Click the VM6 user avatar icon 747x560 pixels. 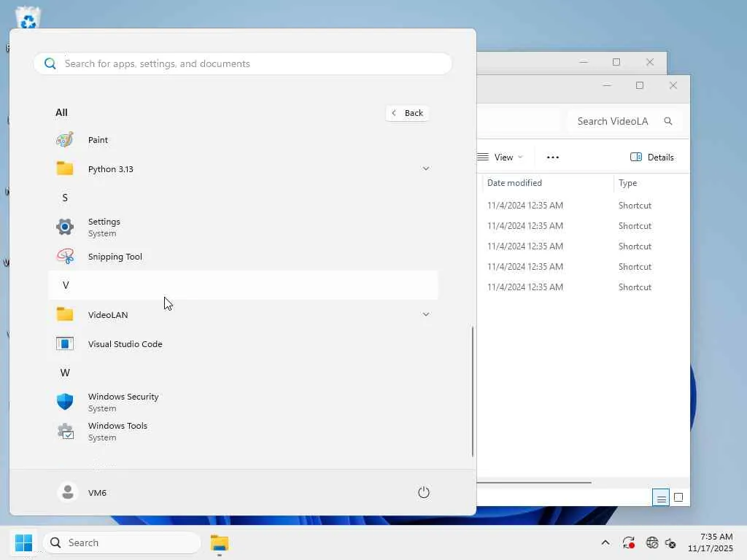pyautogui.click(x=68, y=492)
